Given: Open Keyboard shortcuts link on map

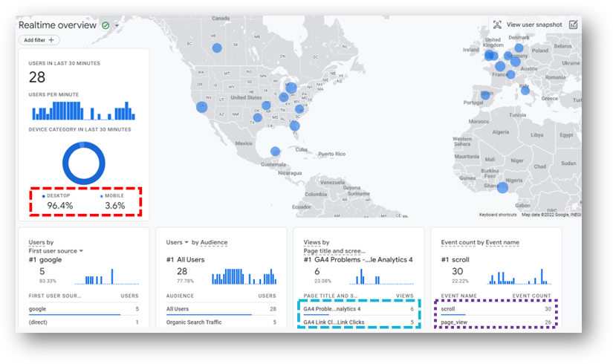Looking at the screenshot, I should coord(498,215).
